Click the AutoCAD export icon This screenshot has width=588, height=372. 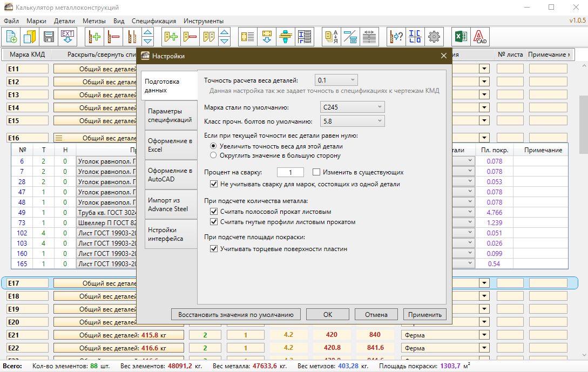479,37
